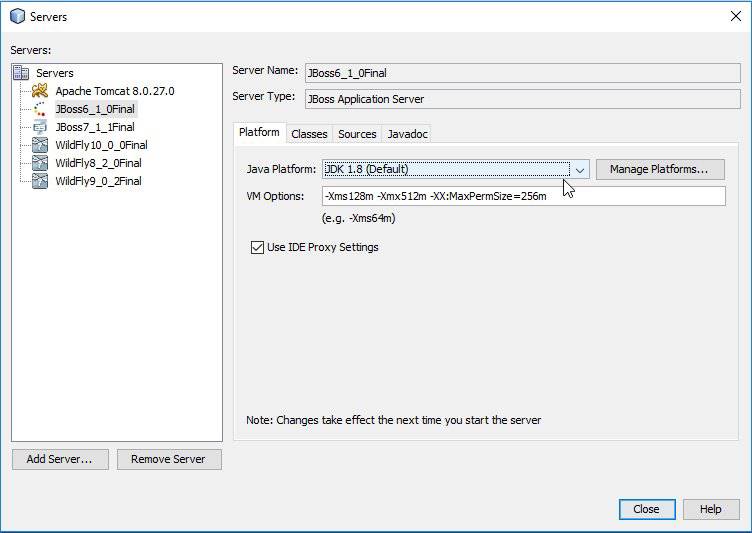752x533 pixels.
Task: Click the JDK 1.8 (Default) selected value
Action: click(367, 169)
